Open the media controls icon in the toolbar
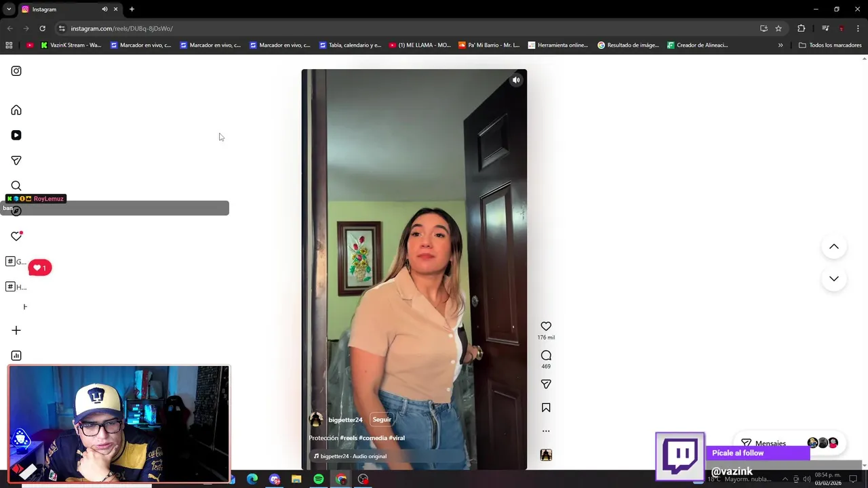868x488 pixels. (825, 28)
